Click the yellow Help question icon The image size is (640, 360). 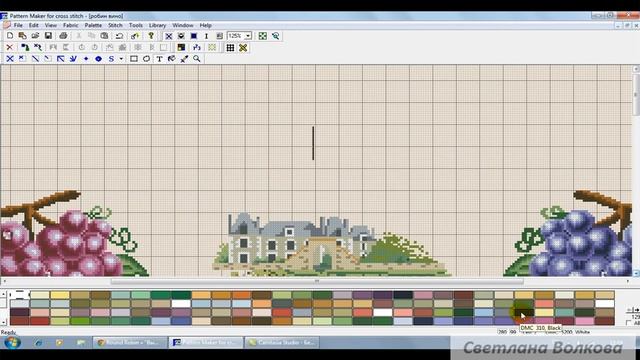coord(151,36)
